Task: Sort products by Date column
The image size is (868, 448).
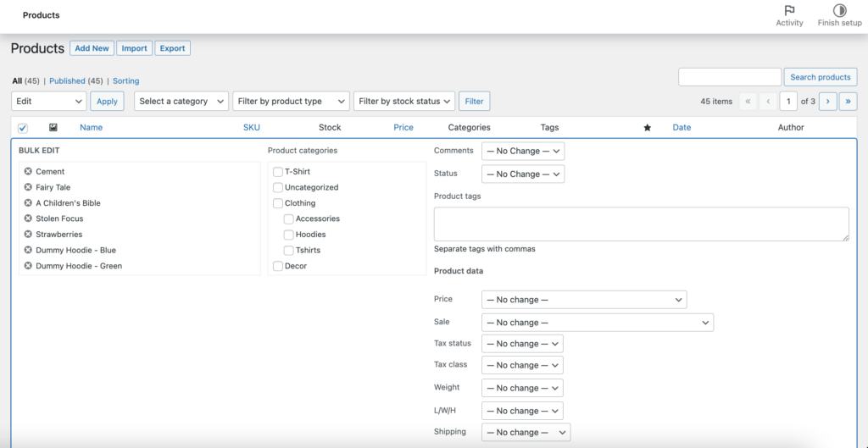Action: [682, 127]
